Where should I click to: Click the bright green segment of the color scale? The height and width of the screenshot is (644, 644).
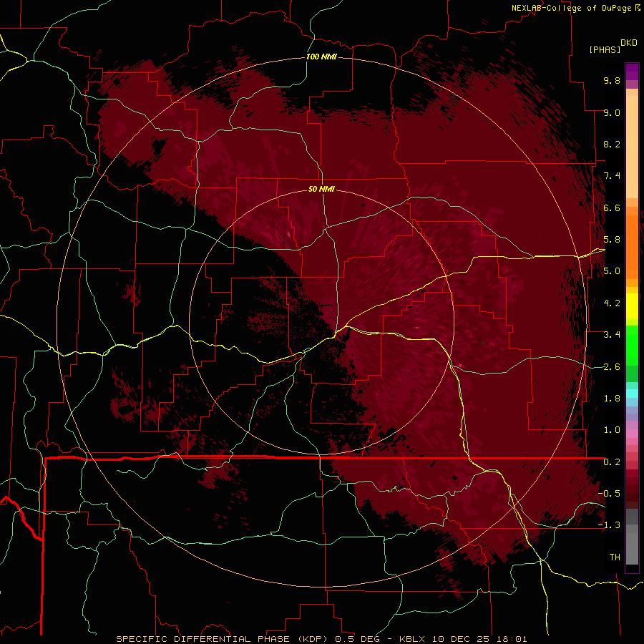pos(632,345)
